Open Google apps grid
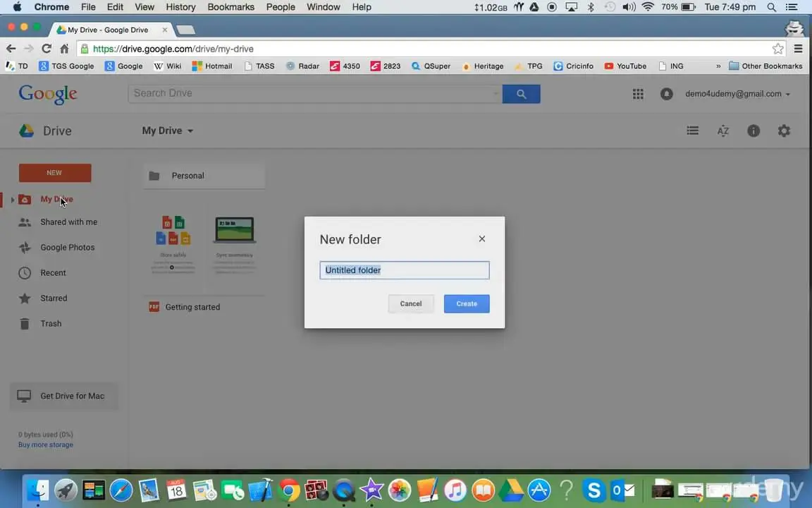Screen dimensions: 812x508 click(x=638, y=94)
